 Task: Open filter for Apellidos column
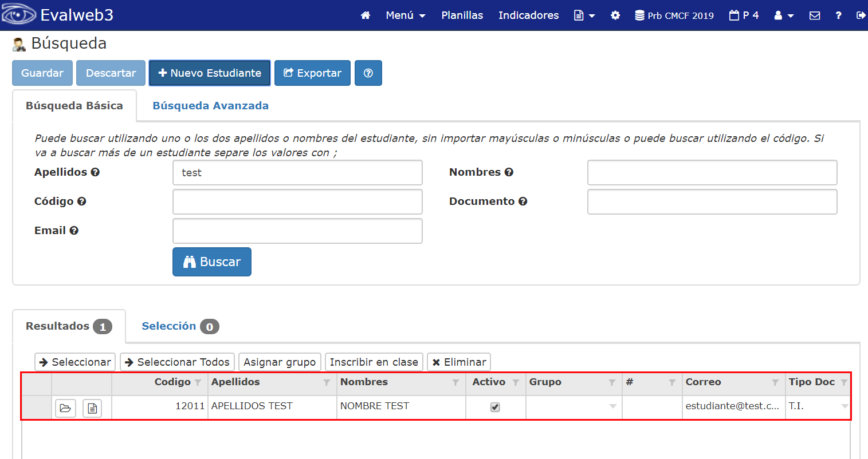pyautogui.click(x=327, y=382)
